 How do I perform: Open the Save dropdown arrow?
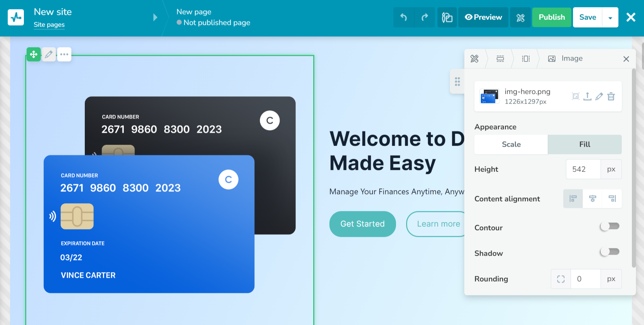point(610,17)
